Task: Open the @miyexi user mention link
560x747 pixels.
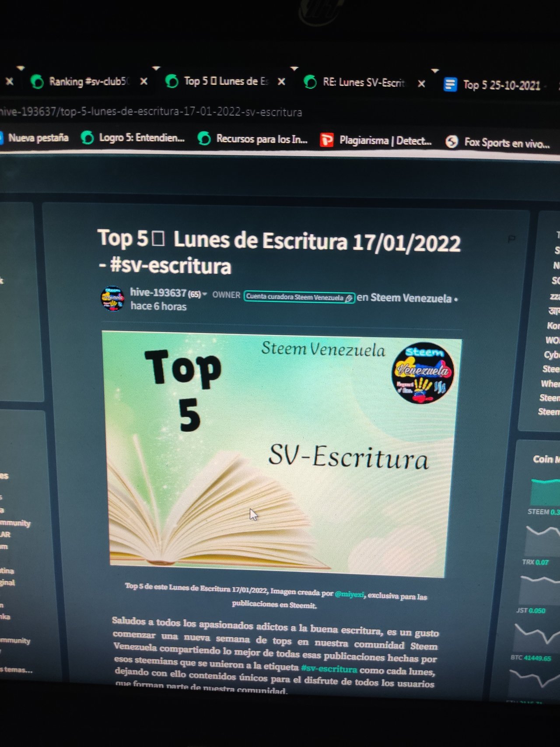Action: point(349,594)
